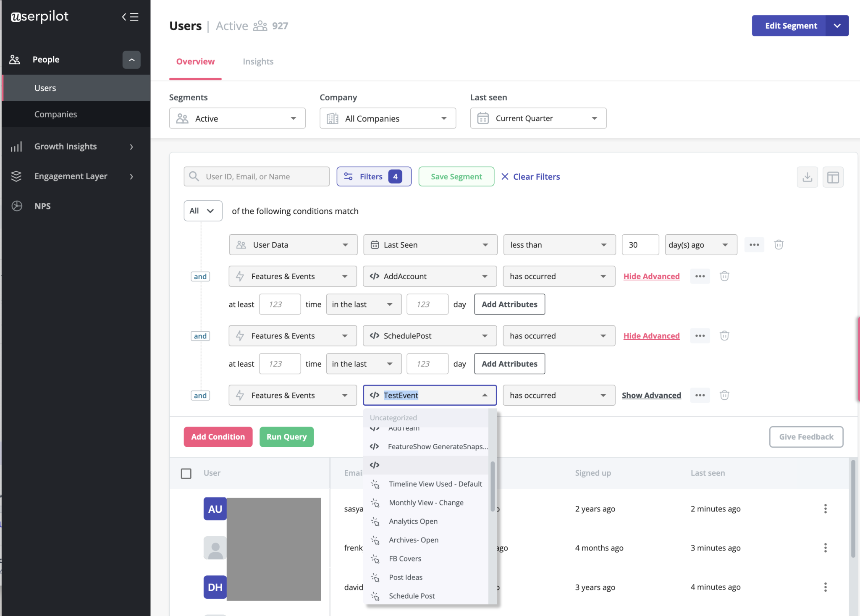Toggle the 'and' operator on ScheduledPost condition
The image size is (860, 616).
(199, 336)
